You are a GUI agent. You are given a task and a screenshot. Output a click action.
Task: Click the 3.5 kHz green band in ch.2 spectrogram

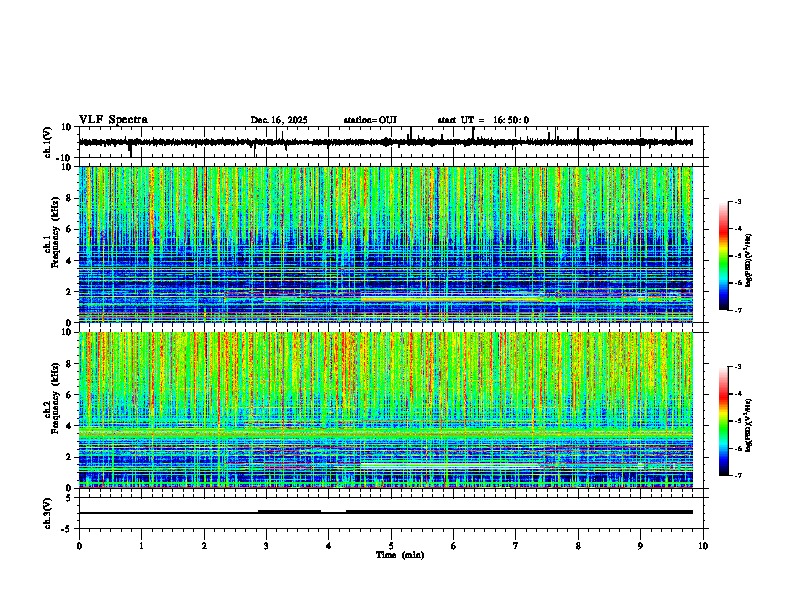tap(386, 433)
